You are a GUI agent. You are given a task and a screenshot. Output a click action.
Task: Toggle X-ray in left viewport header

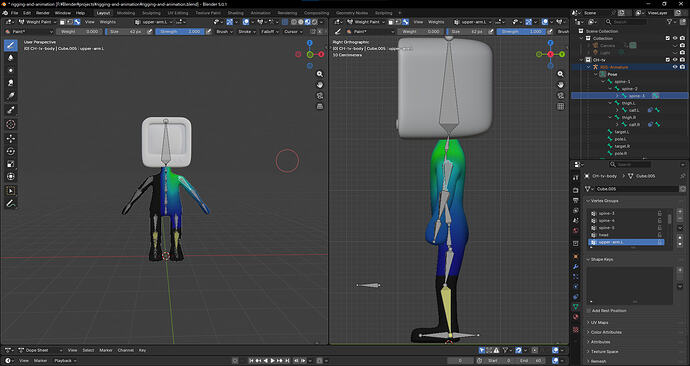click(285, 22)
